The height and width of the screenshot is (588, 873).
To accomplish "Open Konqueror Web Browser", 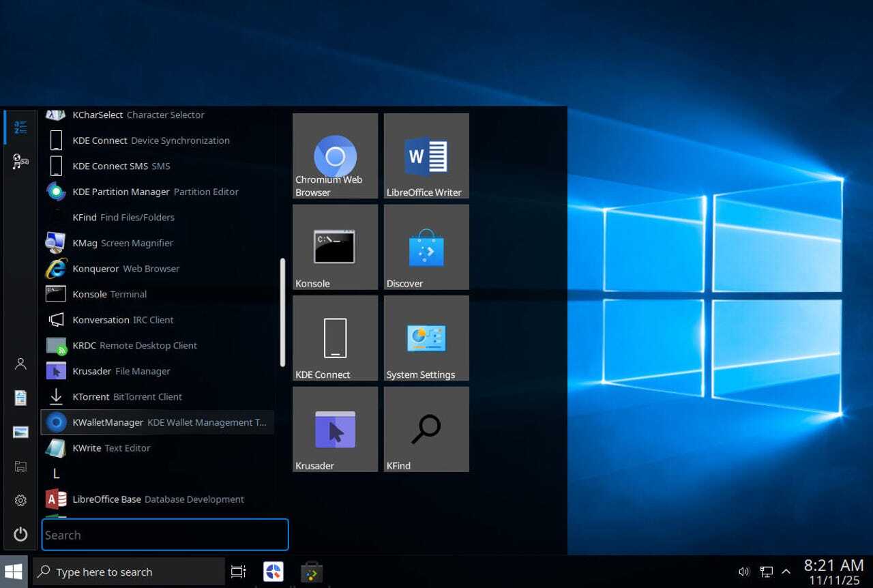I will [x=158, y=269].
